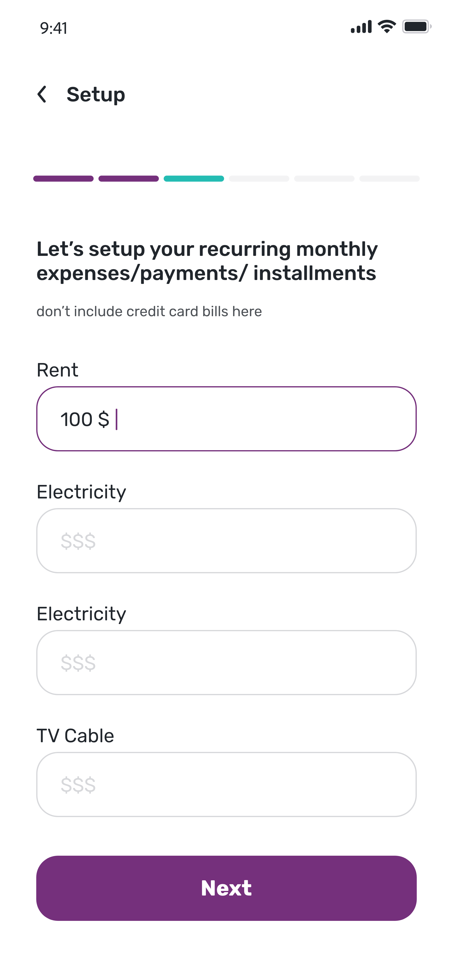
Task: Select the first purple progress segment
Action: (x=63, y=179)
